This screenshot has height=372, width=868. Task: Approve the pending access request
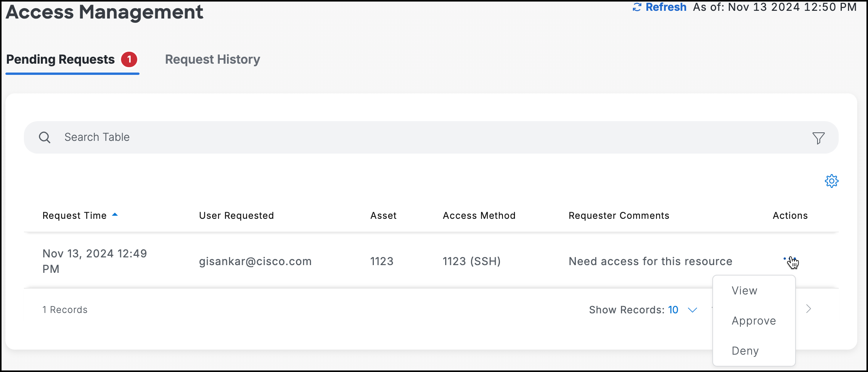754,320
